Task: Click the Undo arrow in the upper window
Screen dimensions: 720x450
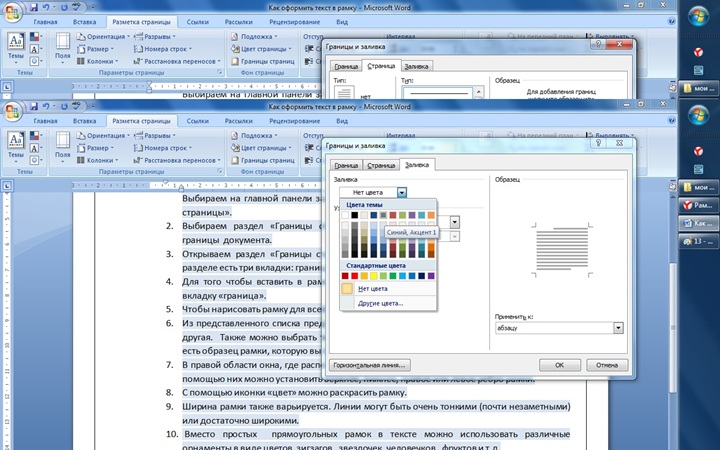Action: point(46,7)
